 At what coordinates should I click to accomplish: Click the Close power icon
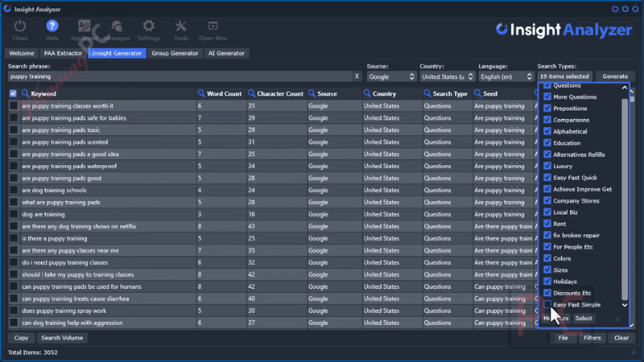(x=19, y=27)
